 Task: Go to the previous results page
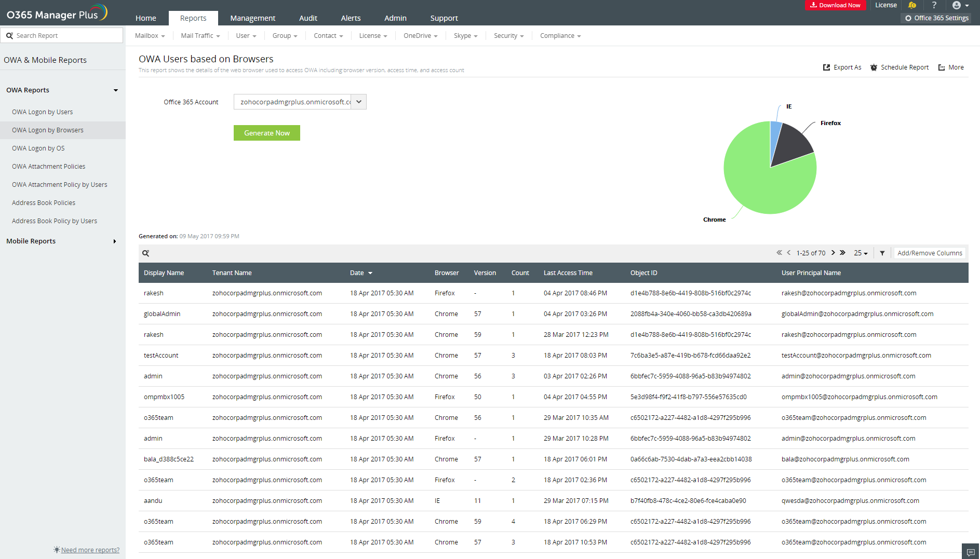(789, 253)
